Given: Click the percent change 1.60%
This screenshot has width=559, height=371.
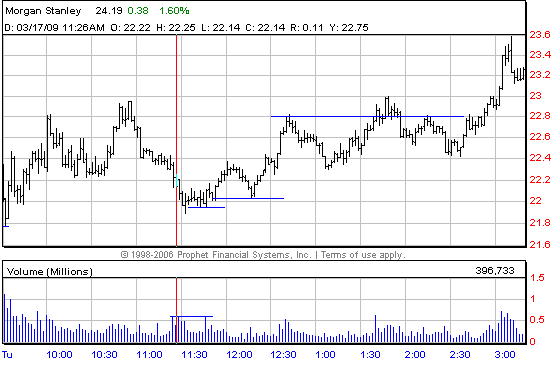Looking at the screenshot, I should (x=174, y=11).
